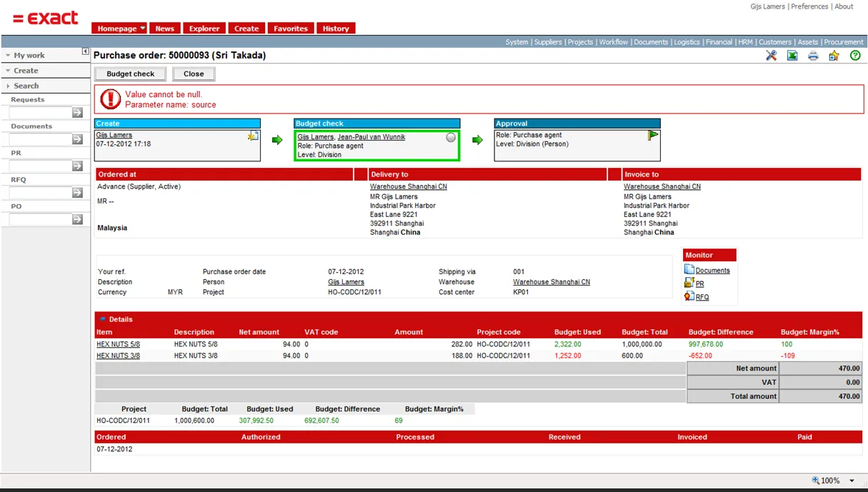Open the HEX NUTS 5/8 item link

pos(118,344)
